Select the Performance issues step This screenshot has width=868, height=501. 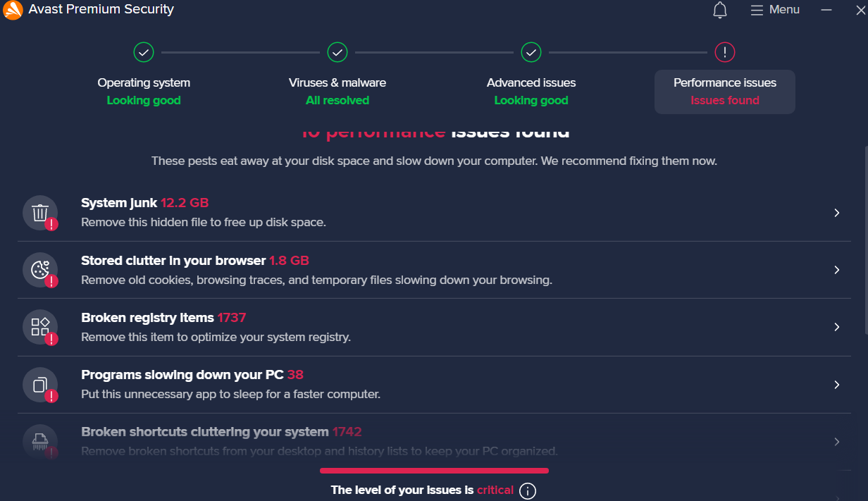(x=725, y=92)
